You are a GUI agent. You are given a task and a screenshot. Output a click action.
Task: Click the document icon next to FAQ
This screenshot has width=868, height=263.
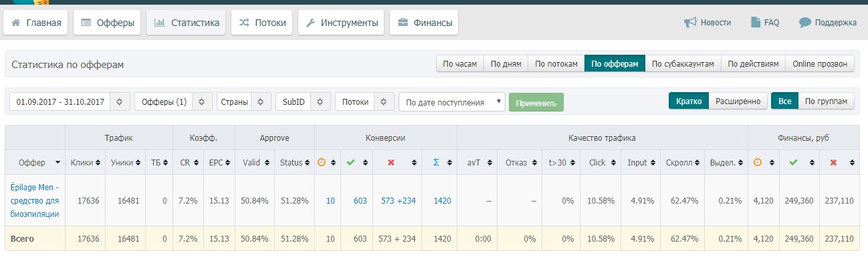coord(756,23)
